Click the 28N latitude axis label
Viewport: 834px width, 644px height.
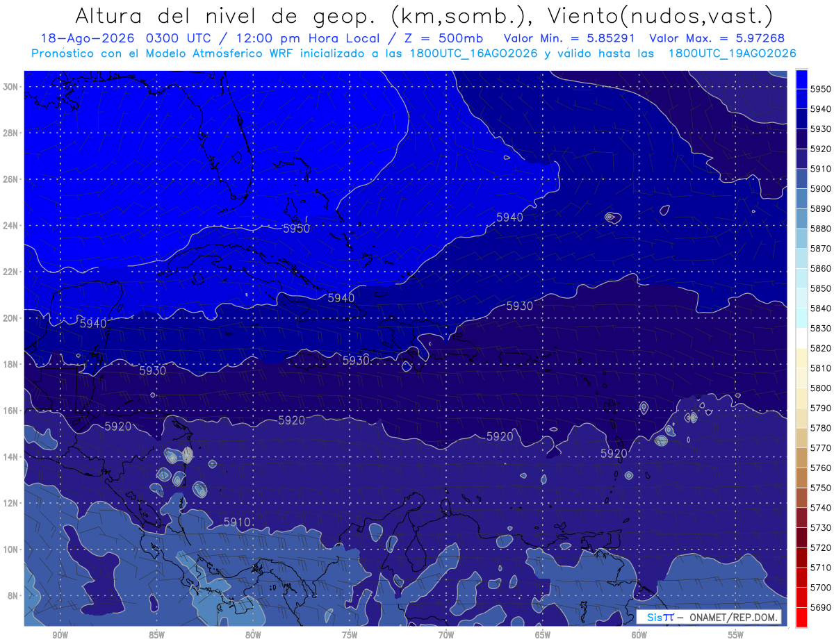tap(10, 133)
